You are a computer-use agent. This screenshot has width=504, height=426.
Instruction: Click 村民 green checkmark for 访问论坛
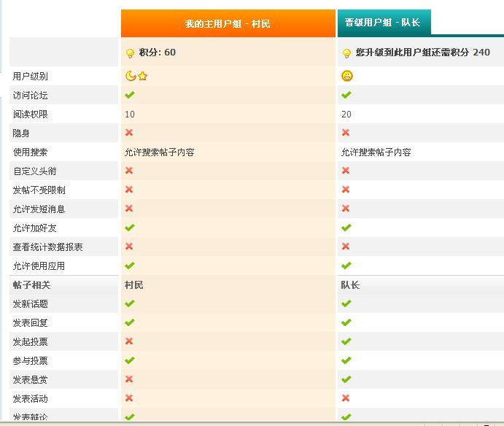tap(130, 95)
